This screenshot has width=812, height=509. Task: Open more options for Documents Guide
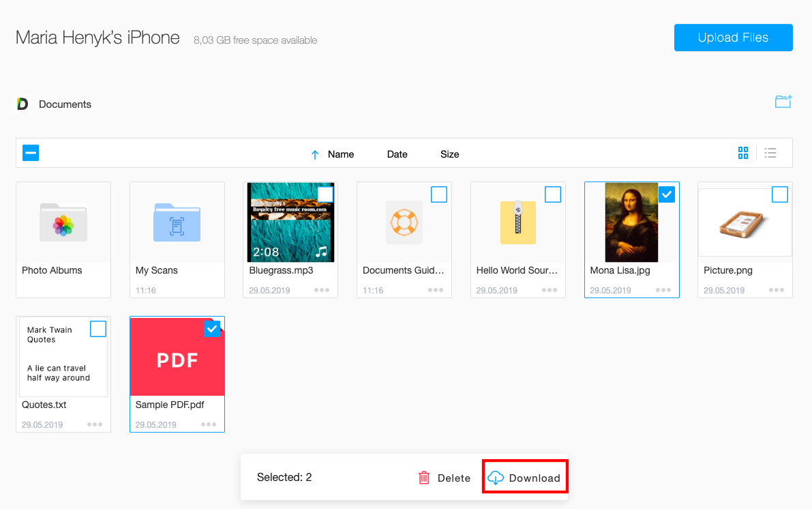436,290
